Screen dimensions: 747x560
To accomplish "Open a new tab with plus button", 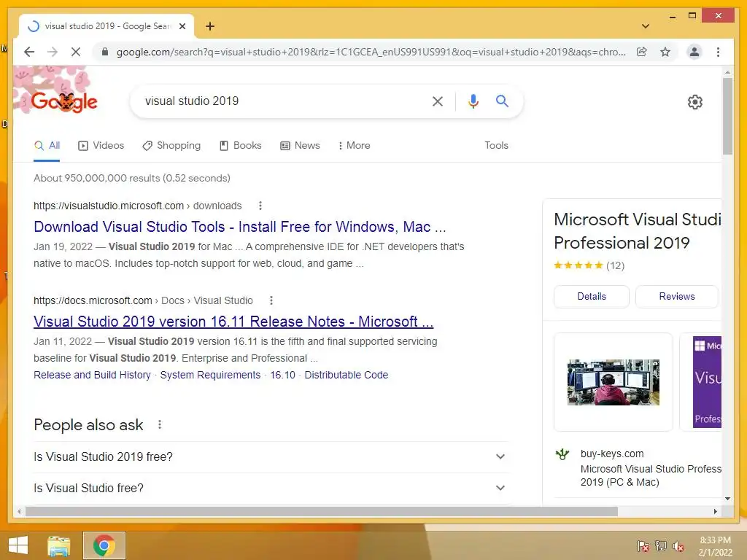I will pos(210,26).
